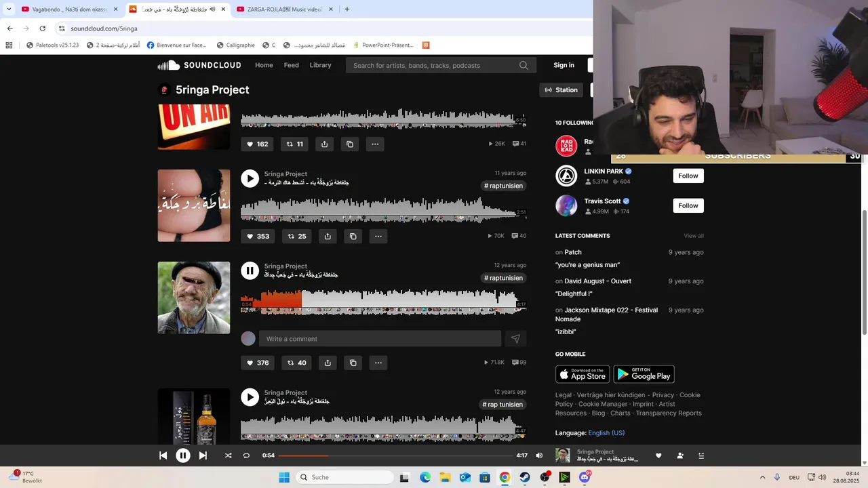Repost the track showing 40 reposts
The width and height of the screenshot is (868, 488).
pos(296,363)
